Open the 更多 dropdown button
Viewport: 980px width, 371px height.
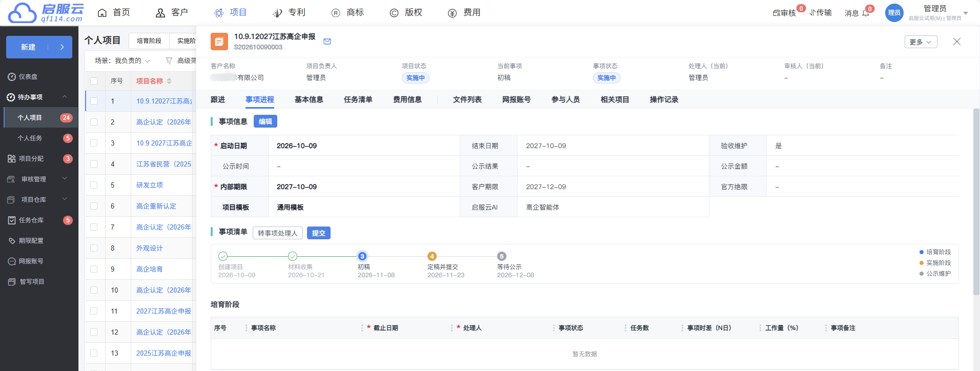click(921, 42)
